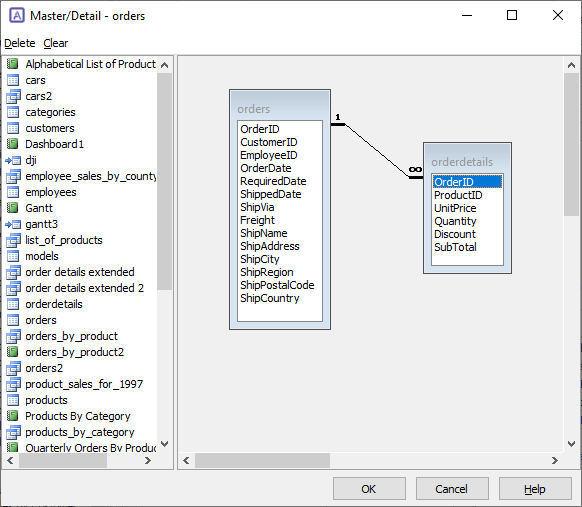Click the Cancel button

452,489
